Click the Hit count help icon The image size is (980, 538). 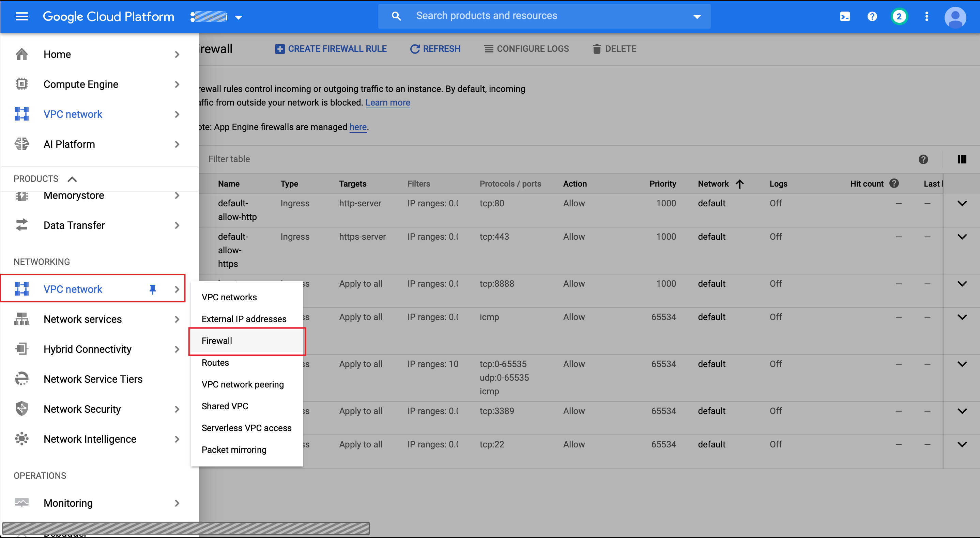tap(894, 184)
